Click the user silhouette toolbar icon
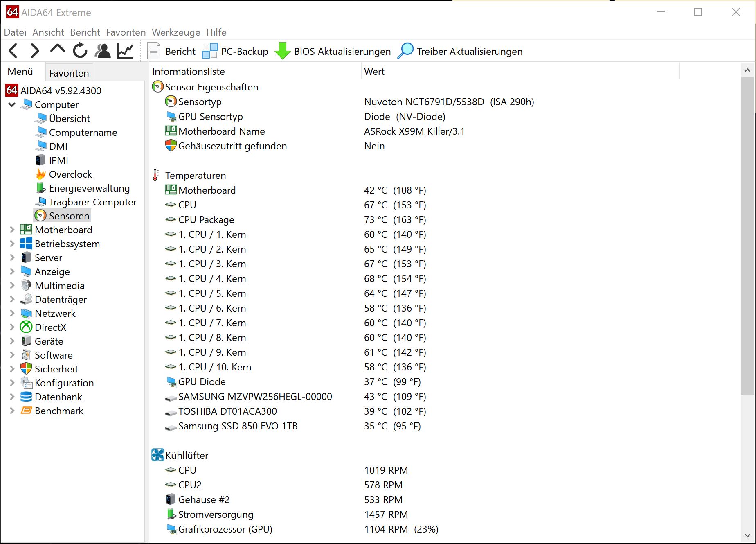 pos(103,51)
